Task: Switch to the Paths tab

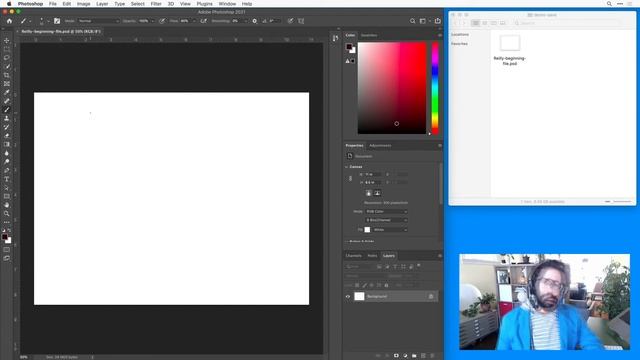Action: (372, 256)
